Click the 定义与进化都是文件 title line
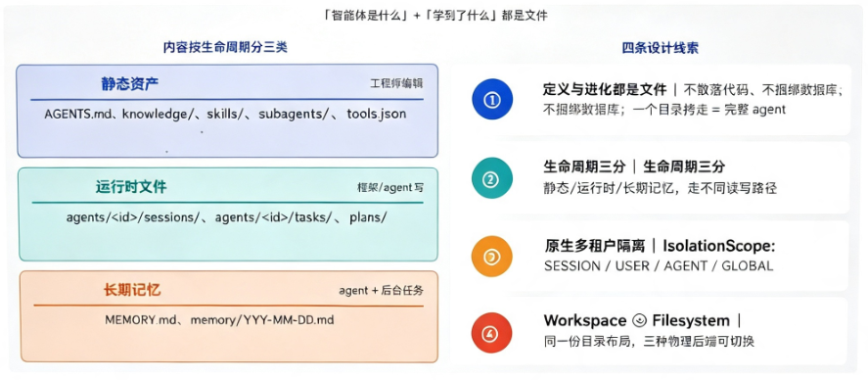This screenshot has height=380, width=868. point(693,89)
